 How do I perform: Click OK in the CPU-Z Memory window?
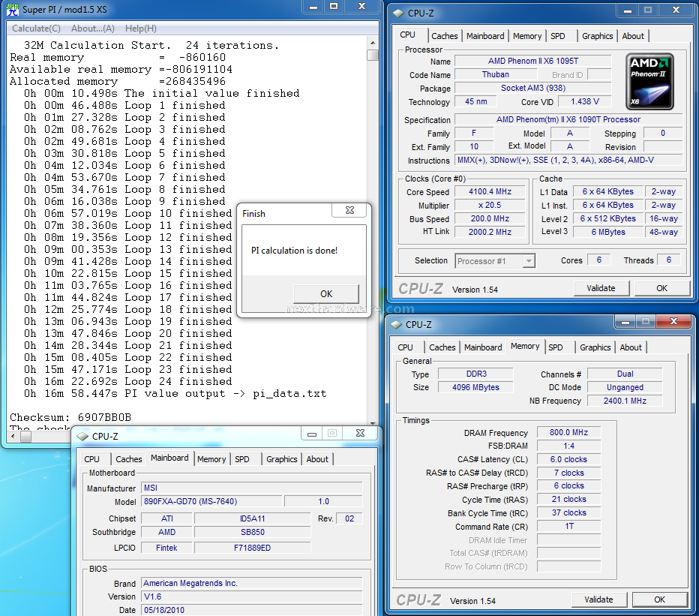tap(660, 599)
